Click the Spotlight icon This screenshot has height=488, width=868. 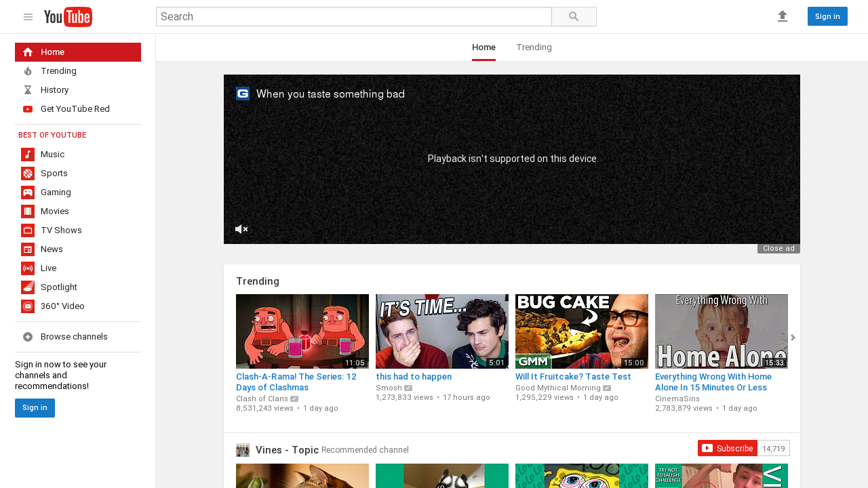[x=28, y=287]
